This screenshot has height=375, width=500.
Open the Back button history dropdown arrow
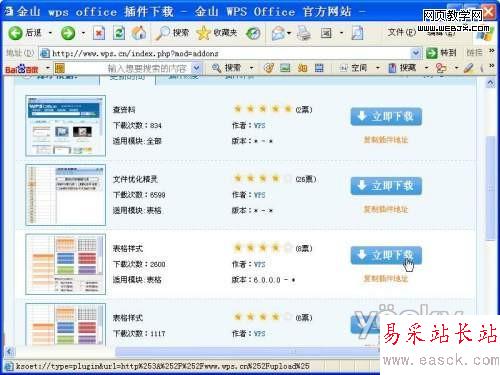coord(50,33)
